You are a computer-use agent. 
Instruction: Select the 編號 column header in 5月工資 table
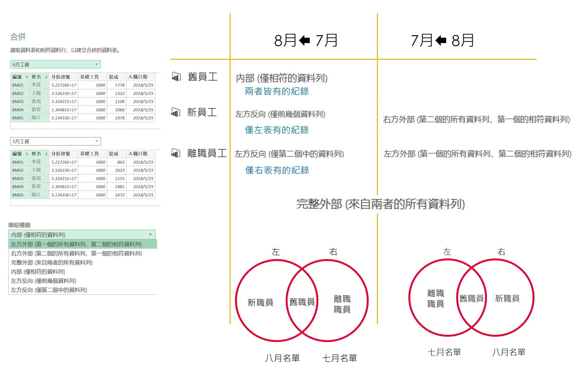pyautogui.click(x=17, y=153)
